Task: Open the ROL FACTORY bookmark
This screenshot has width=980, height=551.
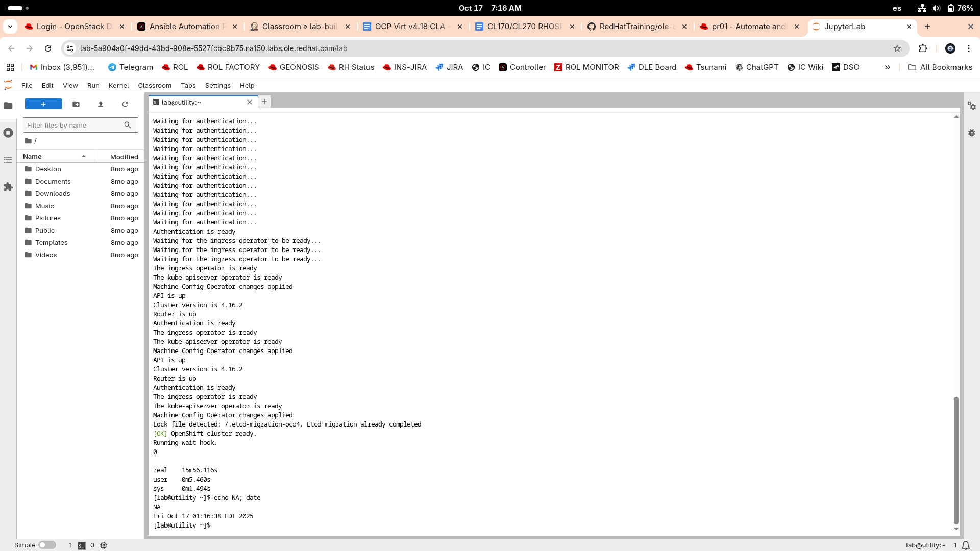Action: pyautogui.click(x=228, y=67)
